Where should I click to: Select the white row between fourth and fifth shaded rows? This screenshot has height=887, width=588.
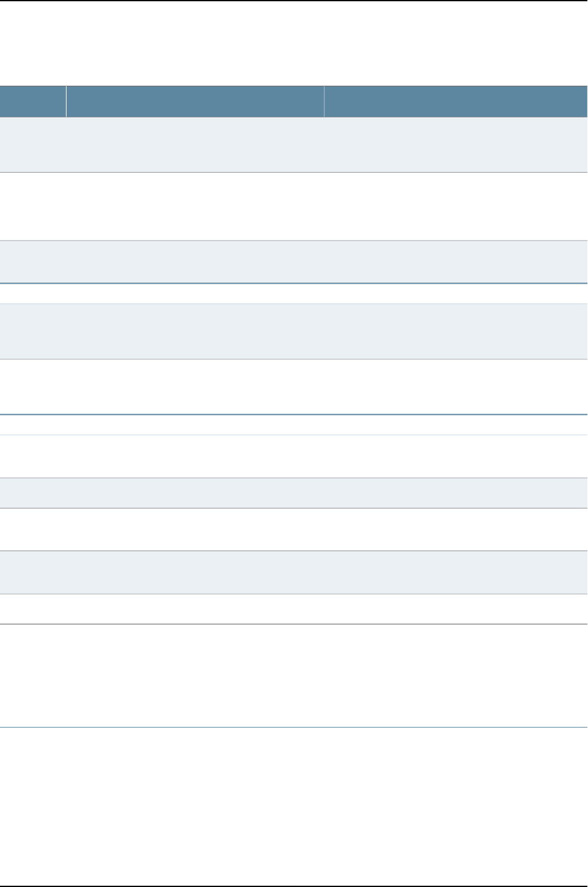(x=294, y=529)
